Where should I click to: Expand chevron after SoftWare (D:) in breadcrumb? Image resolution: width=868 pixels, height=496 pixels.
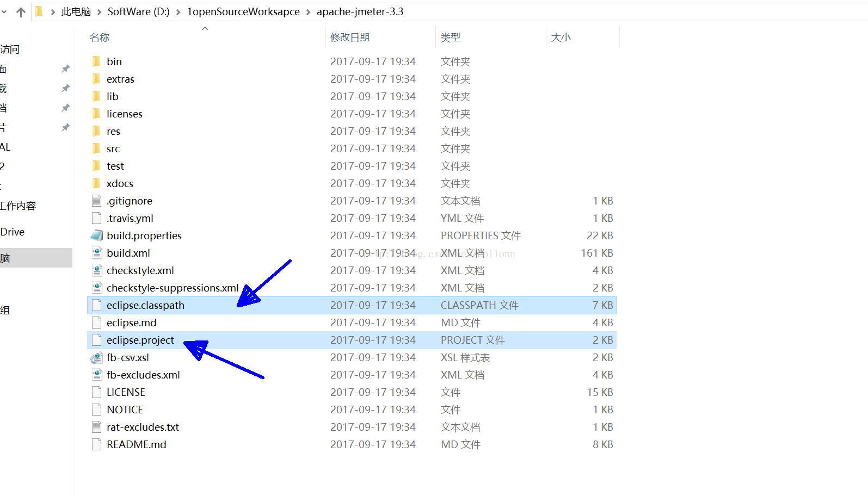pos(178,12)
